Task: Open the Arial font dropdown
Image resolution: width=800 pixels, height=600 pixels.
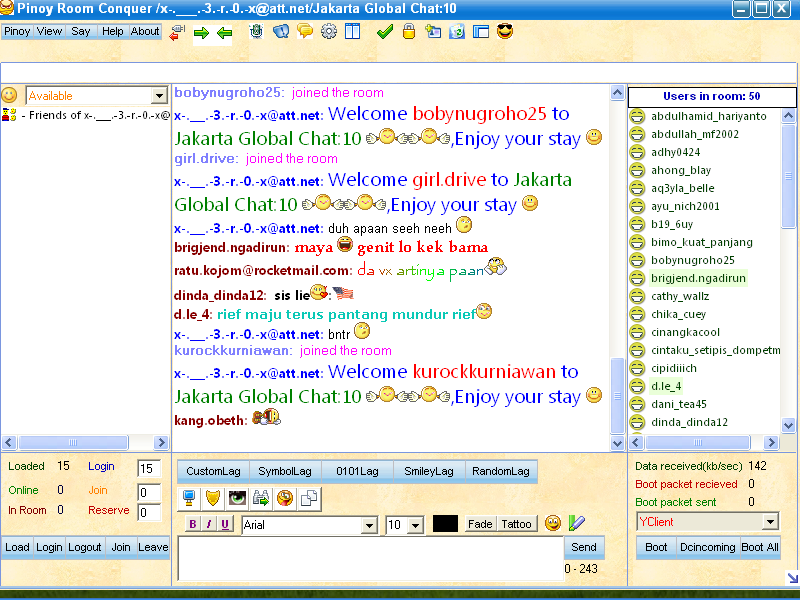Action: click(369, 525)
